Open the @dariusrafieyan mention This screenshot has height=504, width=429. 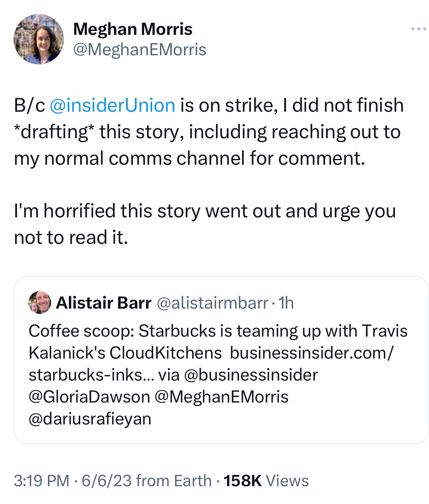pos(90,419)
